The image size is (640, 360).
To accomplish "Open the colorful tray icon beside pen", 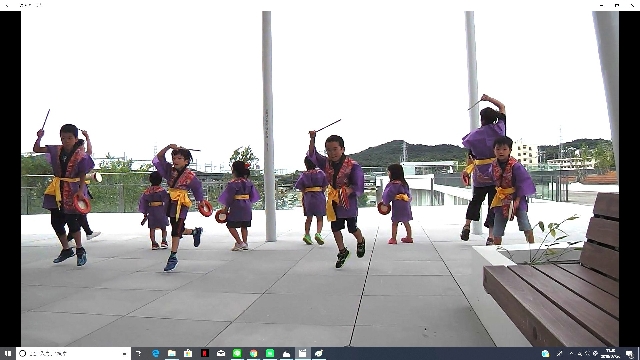I will [546, 353].
